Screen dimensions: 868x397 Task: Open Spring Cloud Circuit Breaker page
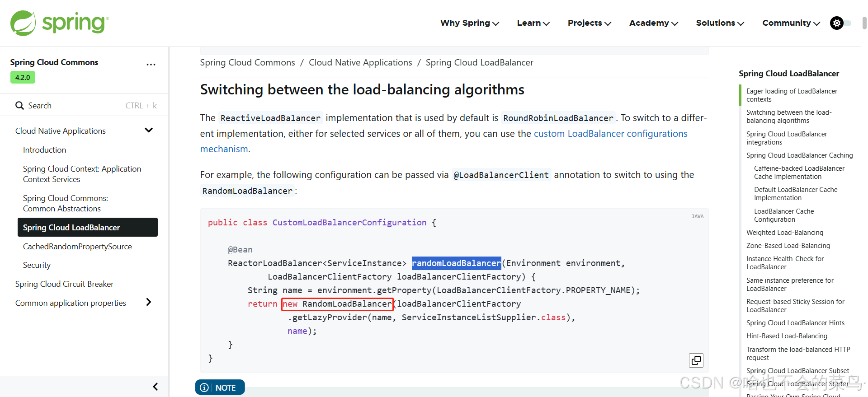pos(64,284)
